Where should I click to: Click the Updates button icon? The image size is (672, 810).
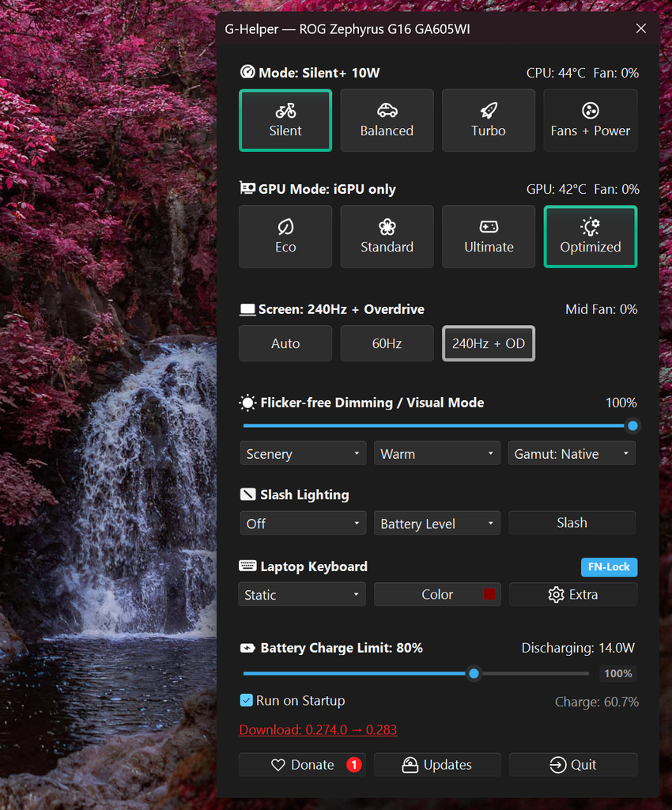(x=410, y=765)
